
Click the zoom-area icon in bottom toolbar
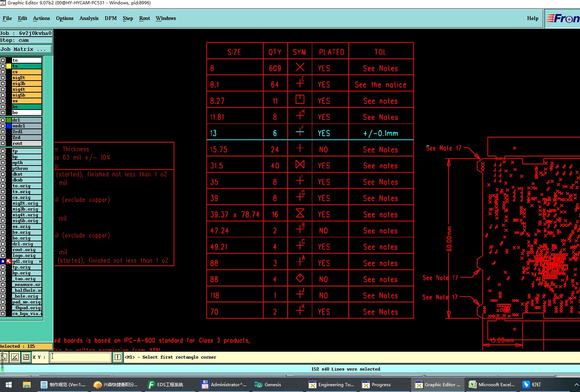(3, 357)
